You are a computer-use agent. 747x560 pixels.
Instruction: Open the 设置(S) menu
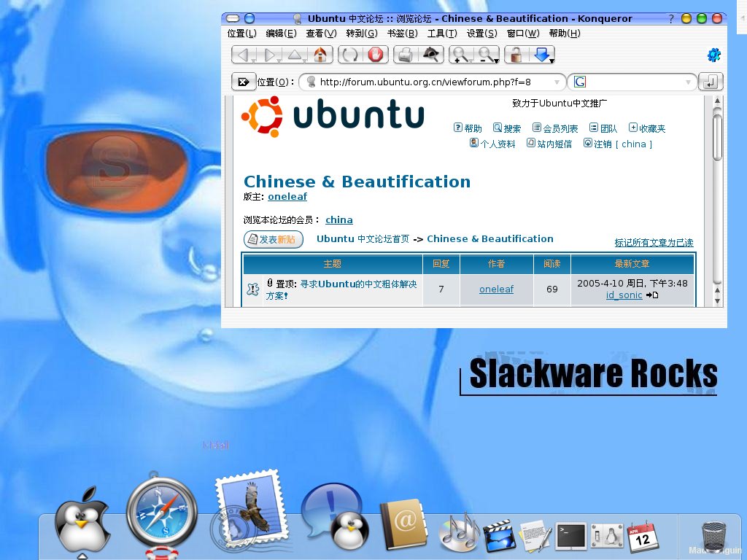481,34
